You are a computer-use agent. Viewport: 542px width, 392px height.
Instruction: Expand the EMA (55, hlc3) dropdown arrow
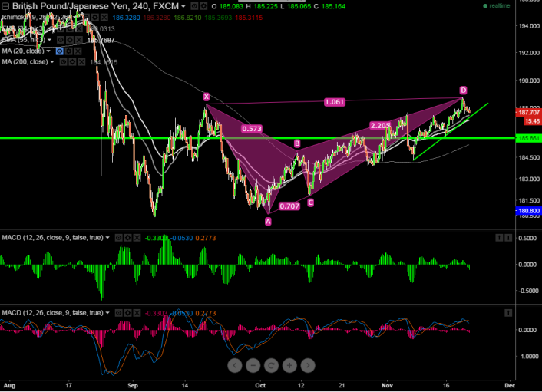pos(49,40)
